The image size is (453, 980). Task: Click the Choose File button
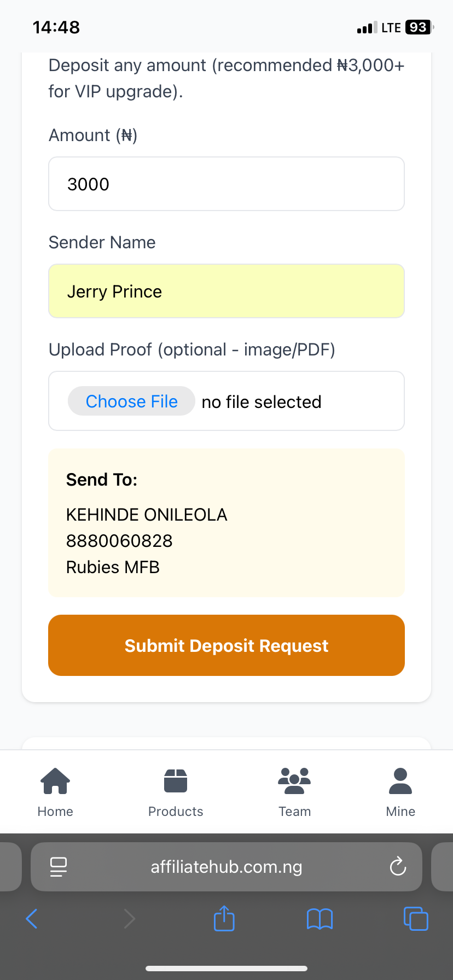click(131, 401)
